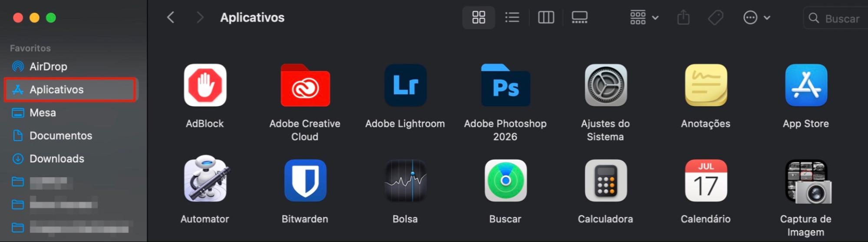Click the Adobe Lightroom label
The width and height of the screenshot is (868, 242).
point(405,123)
